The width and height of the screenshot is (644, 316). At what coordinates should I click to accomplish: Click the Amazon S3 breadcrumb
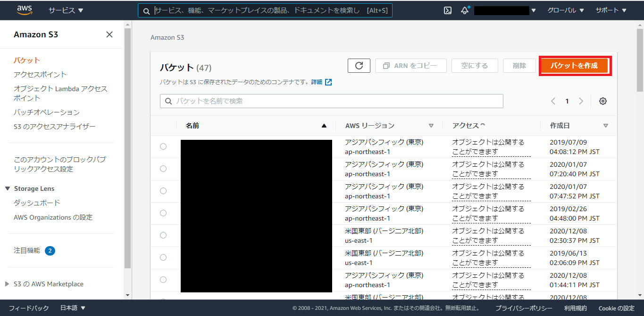pyautogui.click(x=168, y=37)
